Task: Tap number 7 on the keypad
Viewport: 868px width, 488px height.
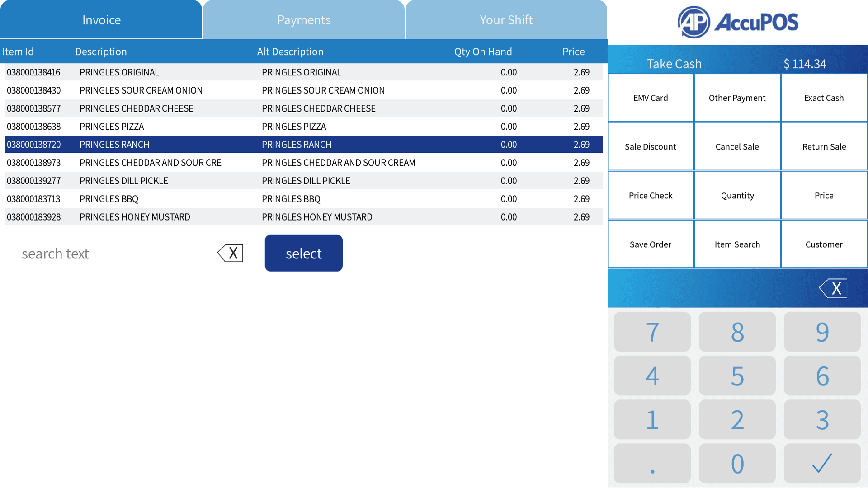Action: coord(652,332)
